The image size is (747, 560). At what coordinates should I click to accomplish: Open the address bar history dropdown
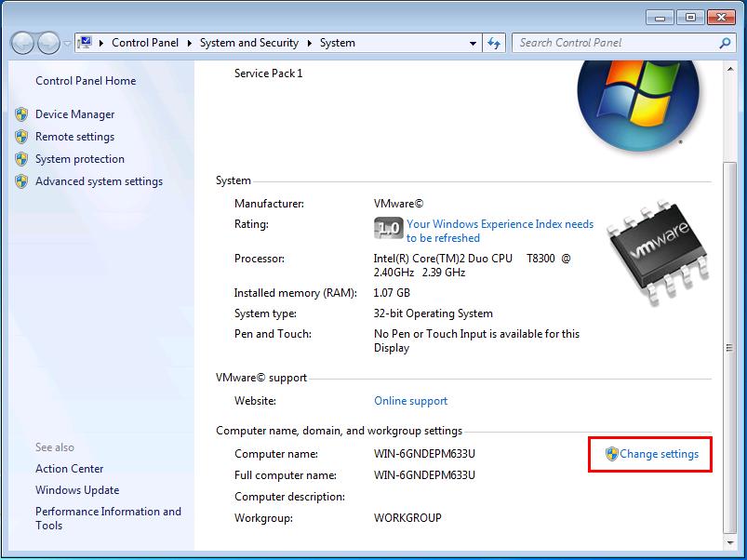click(x=473, y=44)
